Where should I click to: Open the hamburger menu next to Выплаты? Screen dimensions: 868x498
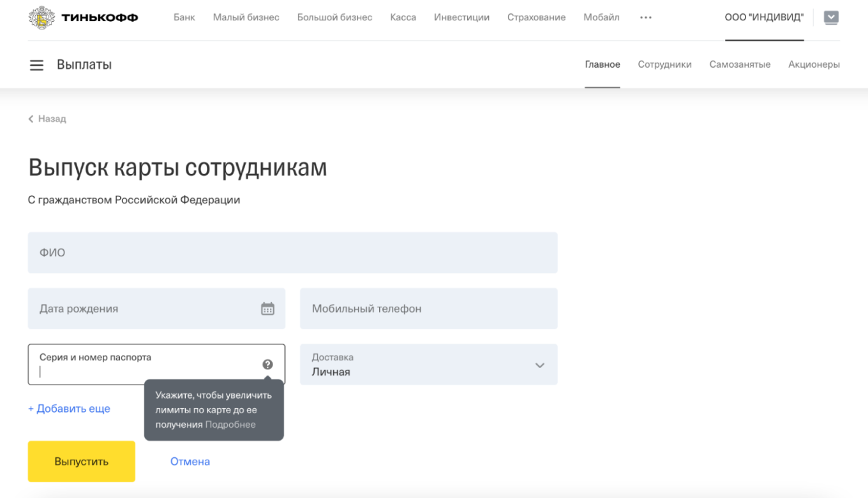click(36, 64)
